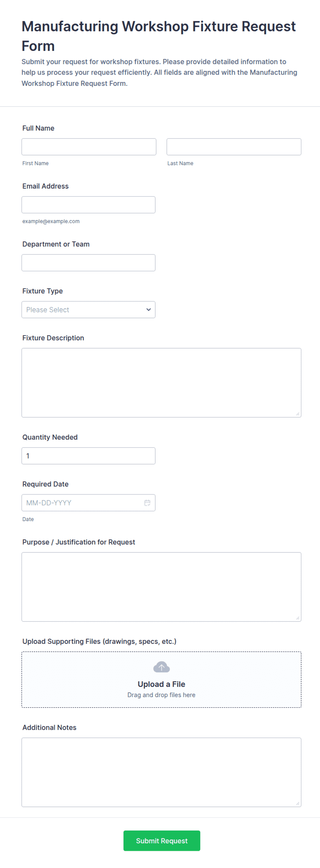Click the Purpose text area resize handle

[298, 618]
